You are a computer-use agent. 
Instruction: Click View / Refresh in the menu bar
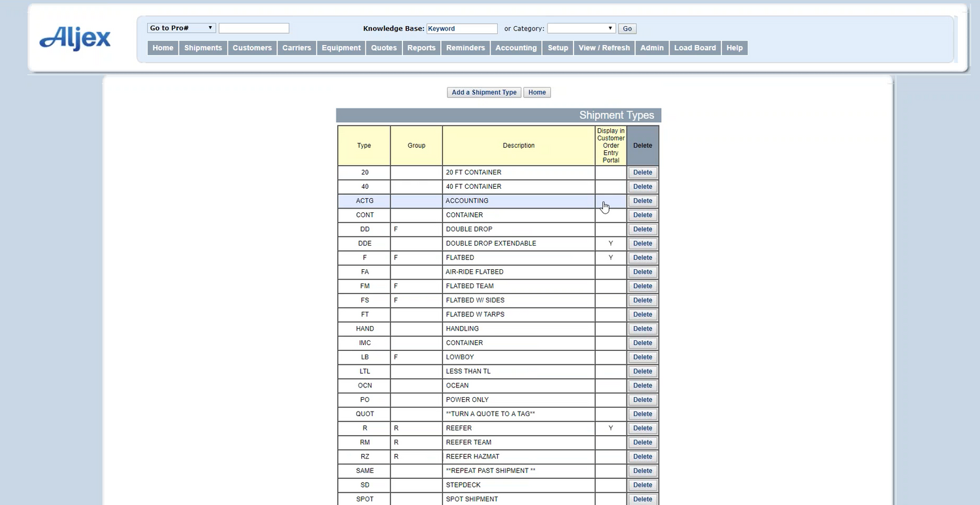tap(604, 48)
